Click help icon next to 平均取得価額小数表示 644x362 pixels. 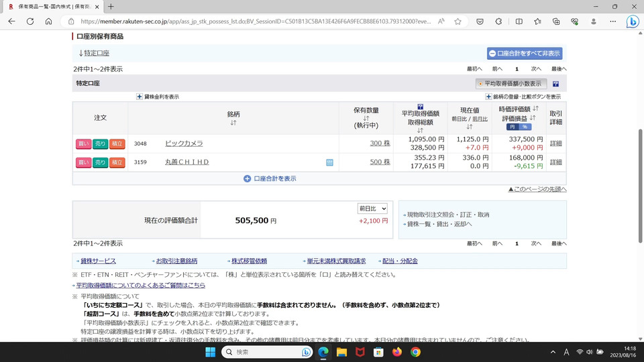point(555,84)
